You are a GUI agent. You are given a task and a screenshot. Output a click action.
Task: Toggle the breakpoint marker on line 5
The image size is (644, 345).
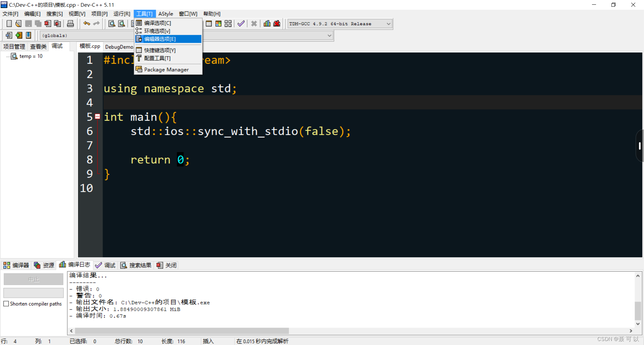click(x=97, y=116)
